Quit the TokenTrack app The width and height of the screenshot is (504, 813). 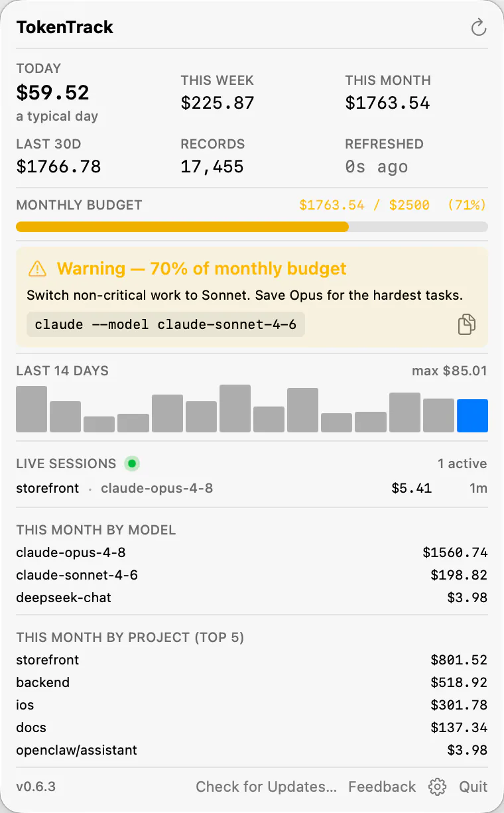tap(473, 786)
